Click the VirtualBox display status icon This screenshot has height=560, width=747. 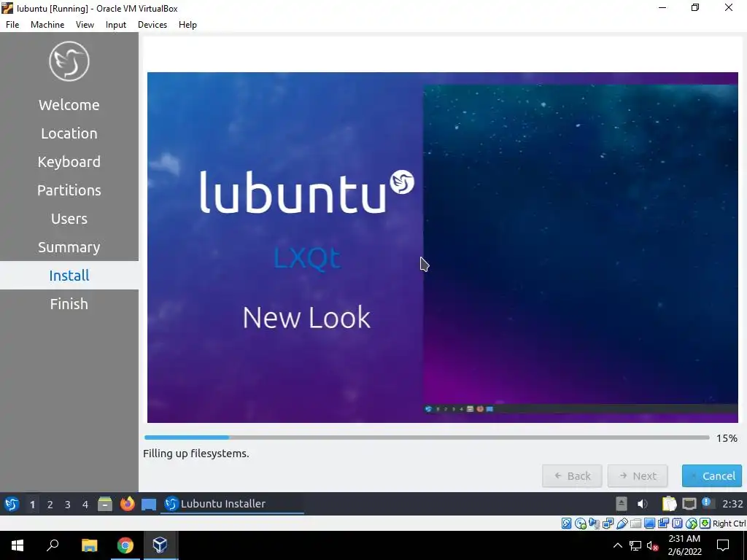pyautogui.click(x=649, y=524)
